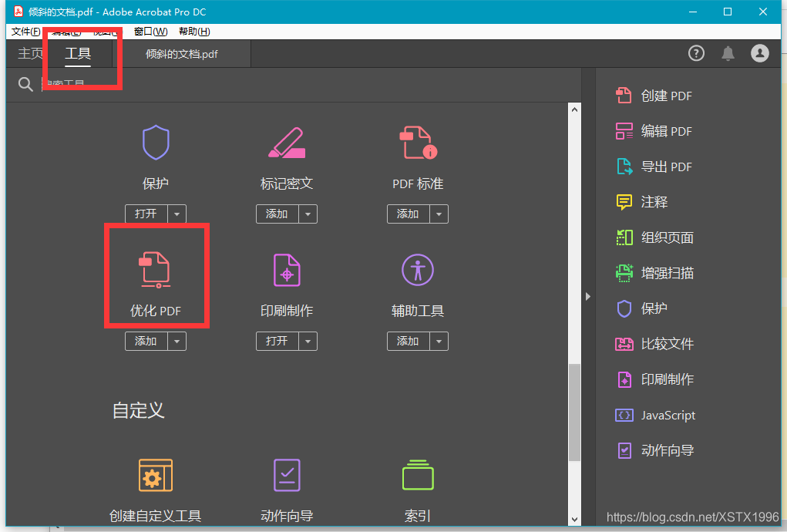Collapse the right tools pane arrow

tap(587, 297)
